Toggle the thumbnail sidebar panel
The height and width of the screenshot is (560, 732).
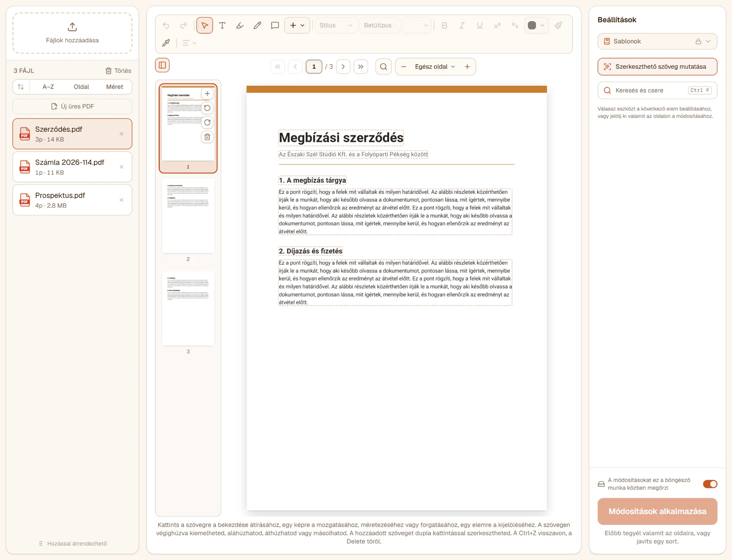162,65
